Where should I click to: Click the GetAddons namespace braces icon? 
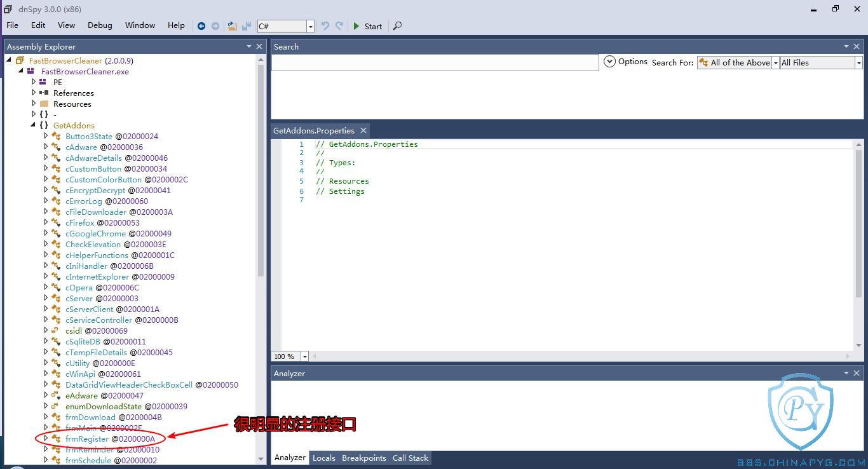[x=44, y=125]
